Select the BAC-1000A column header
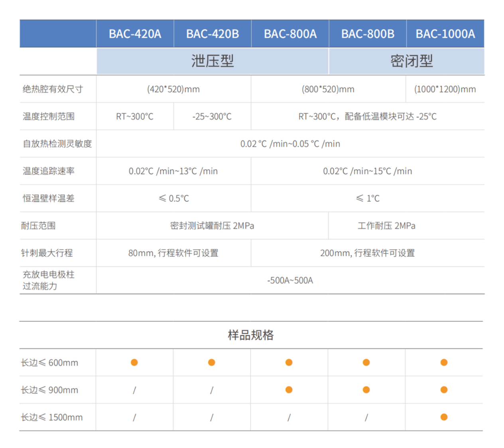The height and width of the screenshot is (448, 504). coord(445,34)
